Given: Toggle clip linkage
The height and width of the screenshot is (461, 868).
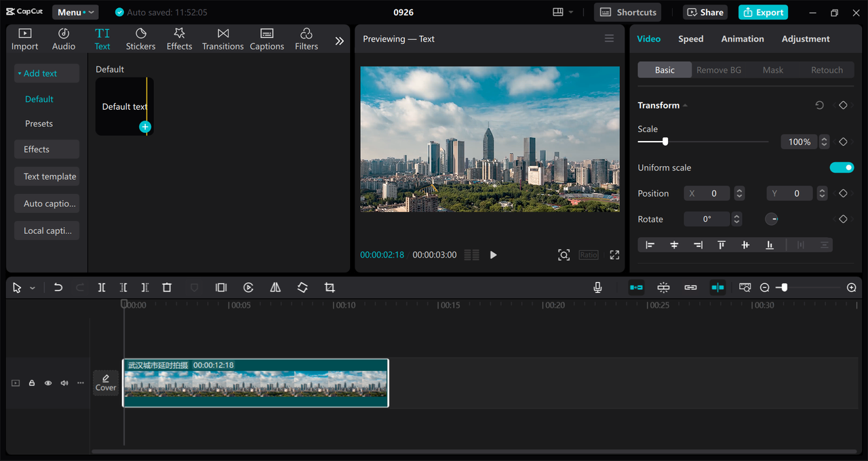Looking at the screenshot, I should coord(690,287).
